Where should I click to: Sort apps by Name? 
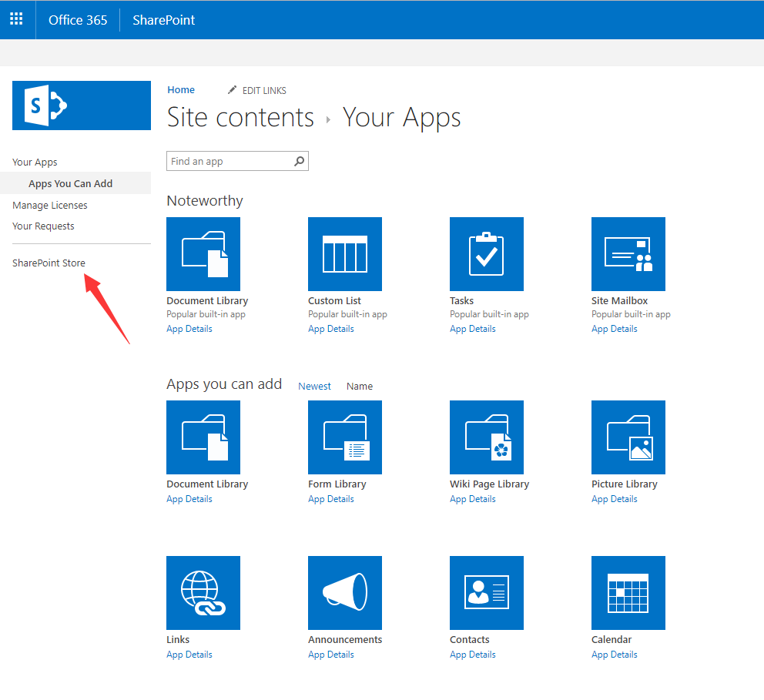(x=360, y=387)
